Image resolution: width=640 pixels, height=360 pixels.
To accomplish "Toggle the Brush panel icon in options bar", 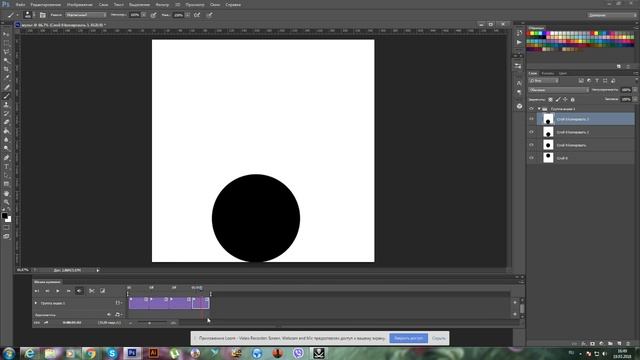I will (42, 15).
